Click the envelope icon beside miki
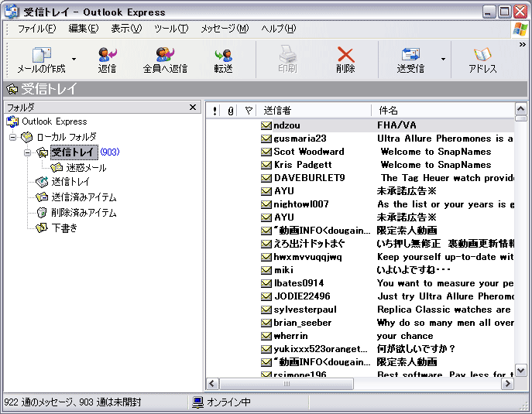The image size is (532, 414). pos(266,270)
